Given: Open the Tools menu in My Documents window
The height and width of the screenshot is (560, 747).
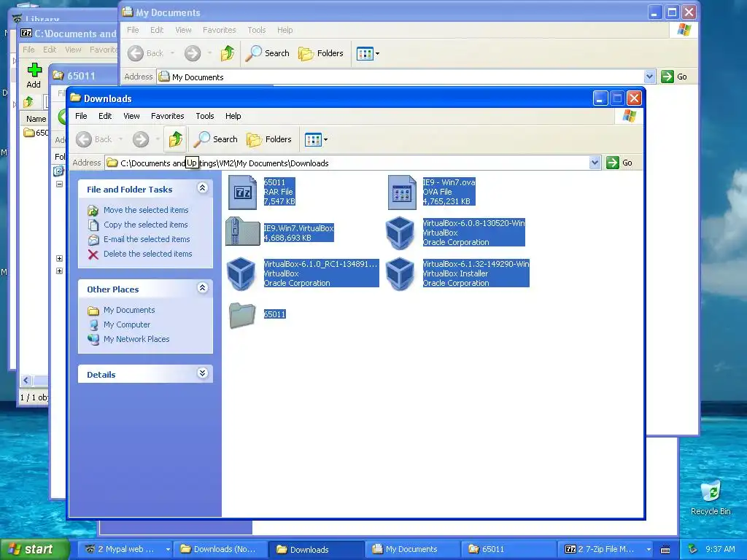Looking at the screenshot, I should click(x=256, y=30).
